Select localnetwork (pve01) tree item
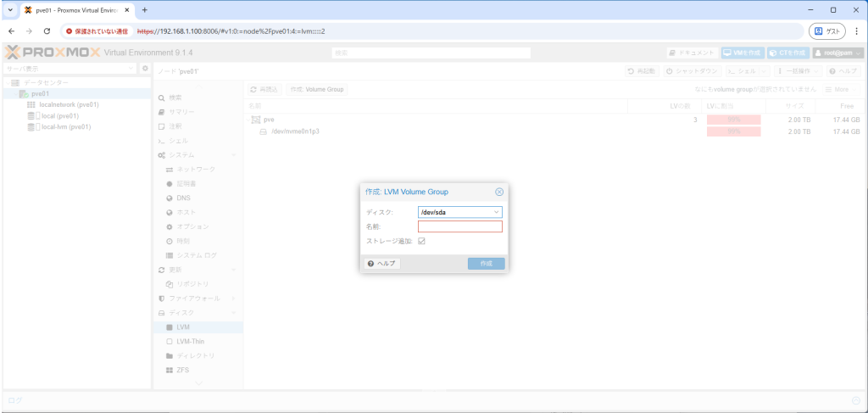This screenshot has width=868, height=413. click(x=70, y=104)
